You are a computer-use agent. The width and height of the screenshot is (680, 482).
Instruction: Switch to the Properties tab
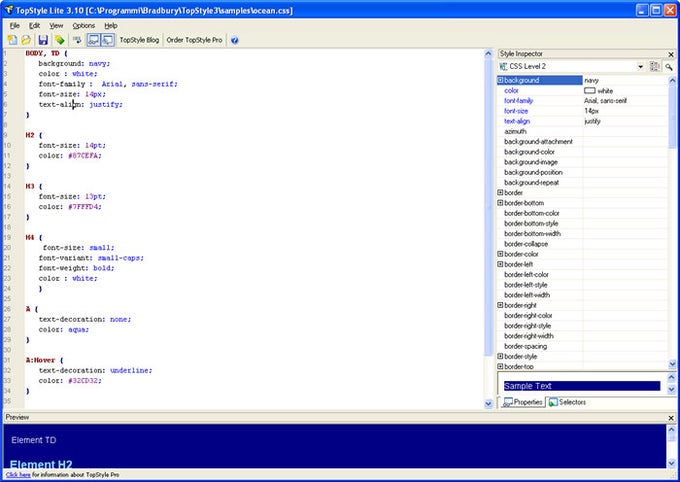(523, 402)
